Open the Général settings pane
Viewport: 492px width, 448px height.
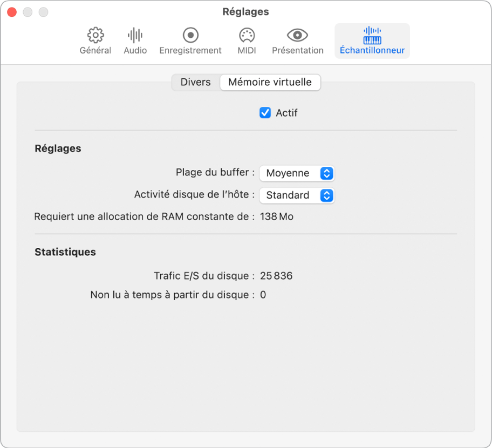pos(95,41)
